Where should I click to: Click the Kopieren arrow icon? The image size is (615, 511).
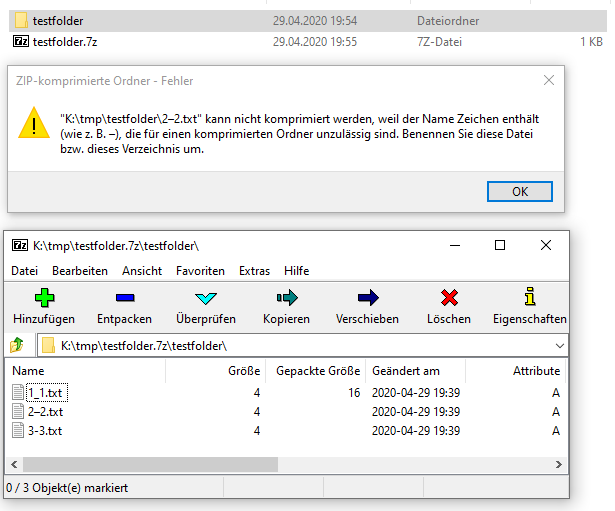pyautogui.click(x=287, y=298)
